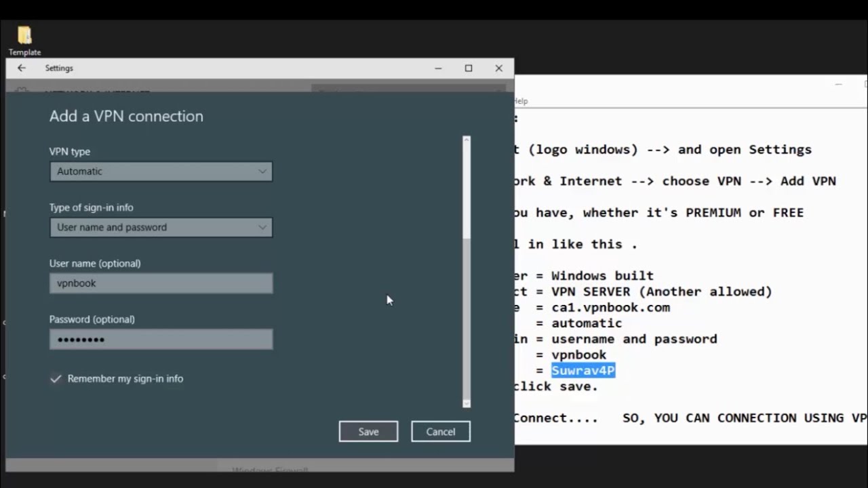Click scrollbar down arrow in VPN dialog
868x488 pixels.
pyautogui.click(x=466, y=403)
